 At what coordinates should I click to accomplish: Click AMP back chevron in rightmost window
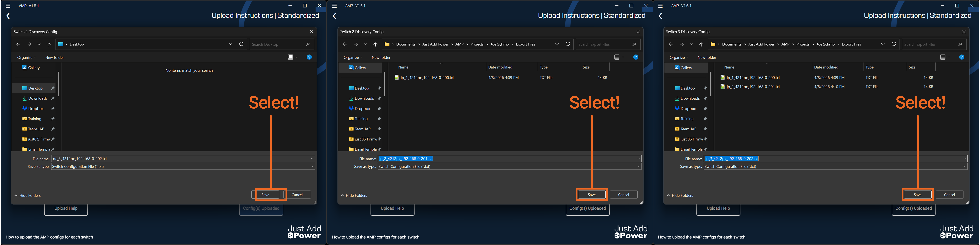click(660, 16)
